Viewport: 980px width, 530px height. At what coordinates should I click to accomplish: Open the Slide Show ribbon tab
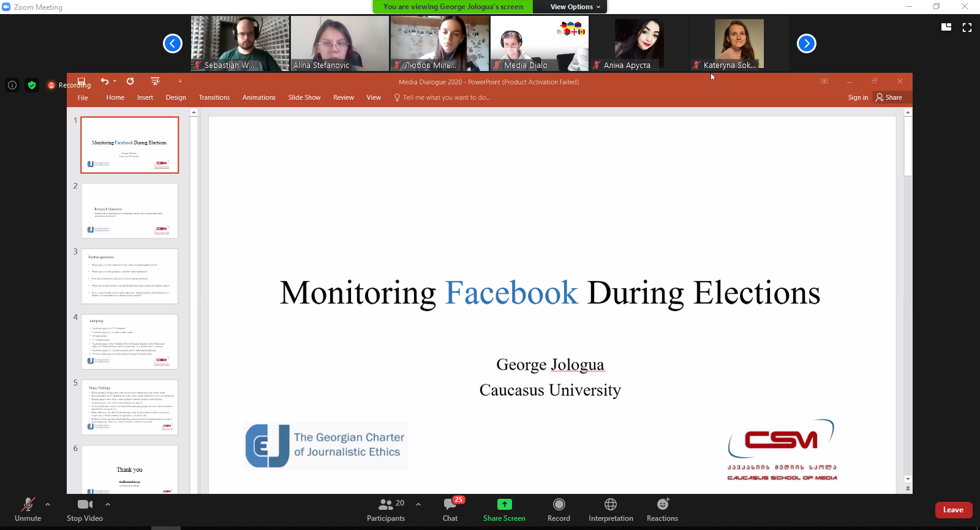304,97
